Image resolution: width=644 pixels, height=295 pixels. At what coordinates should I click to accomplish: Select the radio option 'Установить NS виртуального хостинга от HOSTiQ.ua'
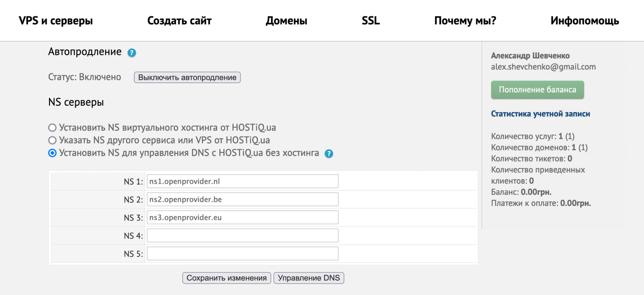point(52,128)
